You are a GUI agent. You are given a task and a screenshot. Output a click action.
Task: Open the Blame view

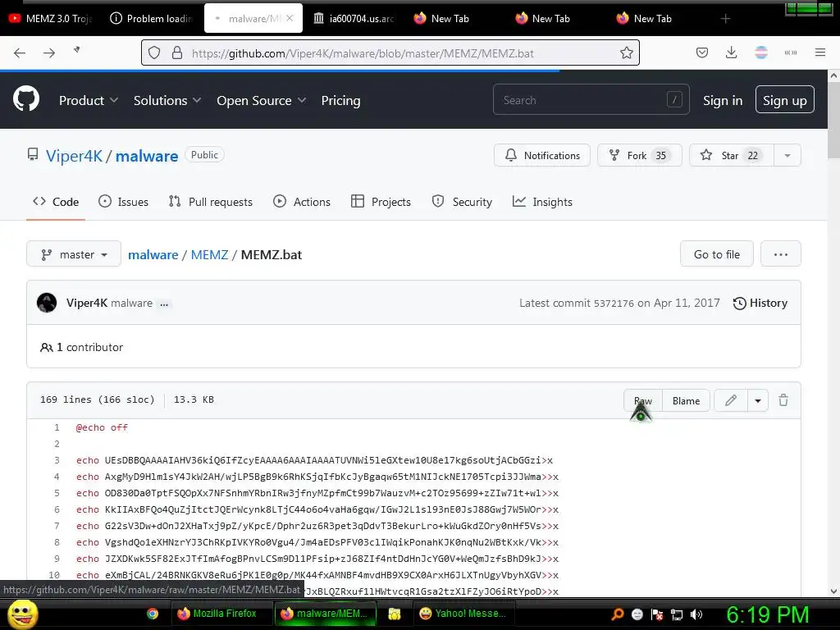pos(687,400)
